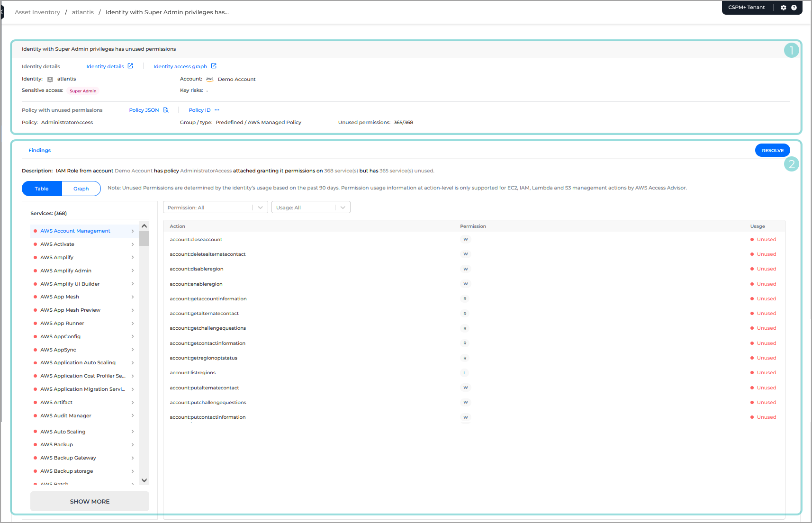The image size is (812, 523).
Task: Switch the findings view to Graph
Action: 81,188
